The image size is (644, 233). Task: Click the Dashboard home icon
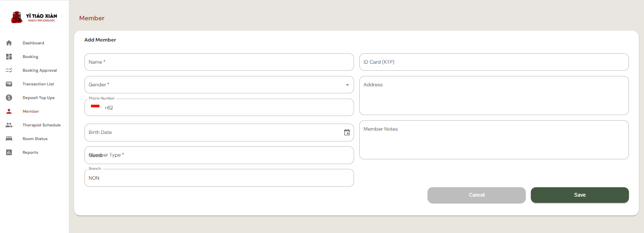point(9,43)
